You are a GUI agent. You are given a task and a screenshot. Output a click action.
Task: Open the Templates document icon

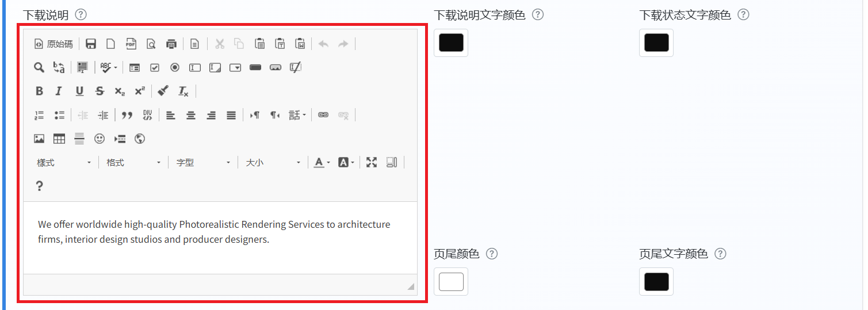coord(195,44)
